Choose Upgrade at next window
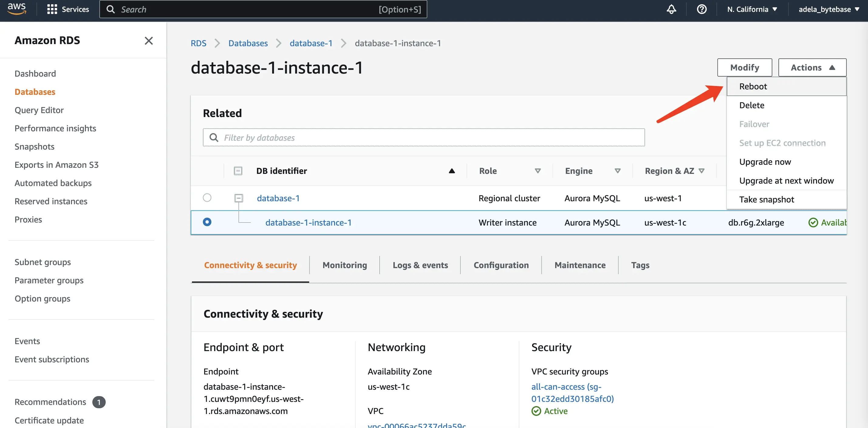 click(787, 181)
